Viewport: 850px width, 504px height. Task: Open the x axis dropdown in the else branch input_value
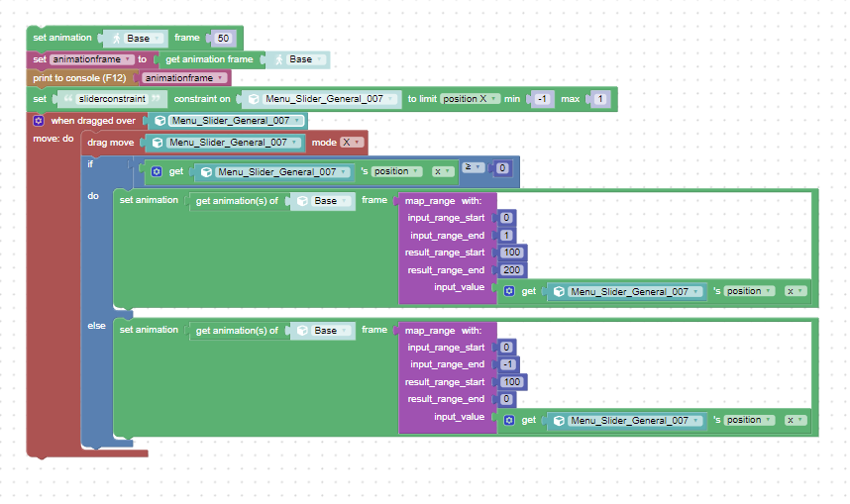coord(796,420)
